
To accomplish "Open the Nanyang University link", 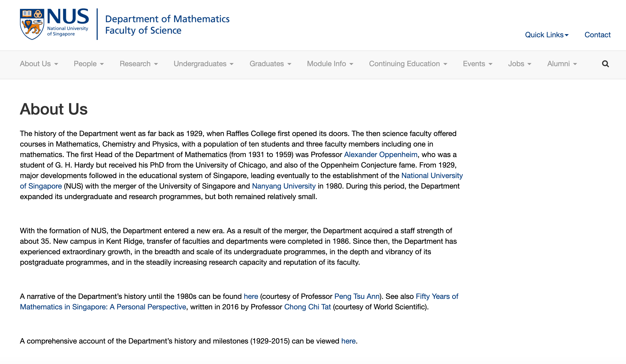I will (284, 186).
